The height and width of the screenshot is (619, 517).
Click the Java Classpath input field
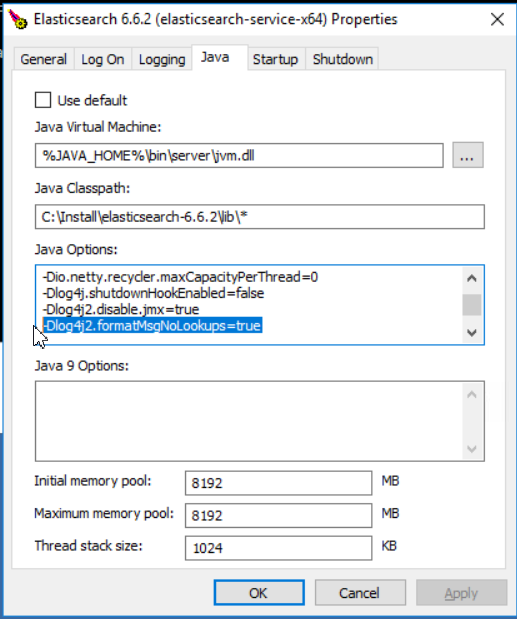(x=260, y=217)
